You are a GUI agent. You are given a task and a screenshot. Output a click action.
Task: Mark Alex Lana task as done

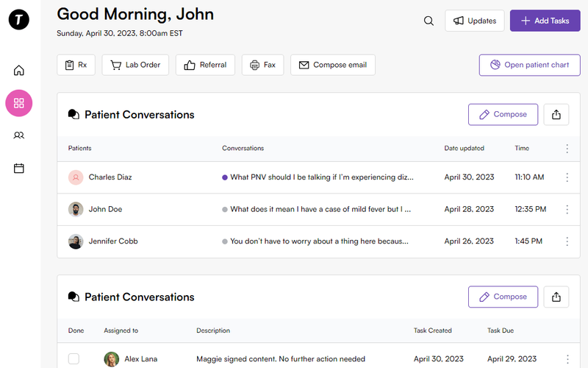pos(74,358)
